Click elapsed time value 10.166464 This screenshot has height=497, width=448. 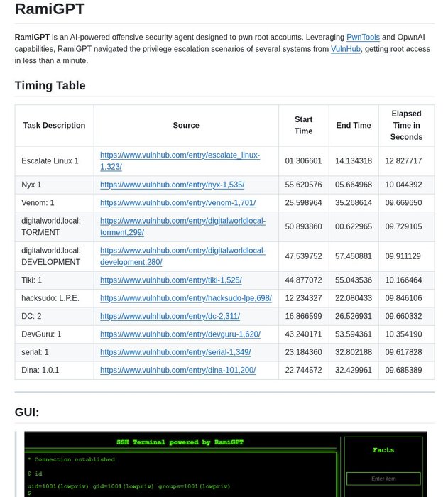coord(403,280)
